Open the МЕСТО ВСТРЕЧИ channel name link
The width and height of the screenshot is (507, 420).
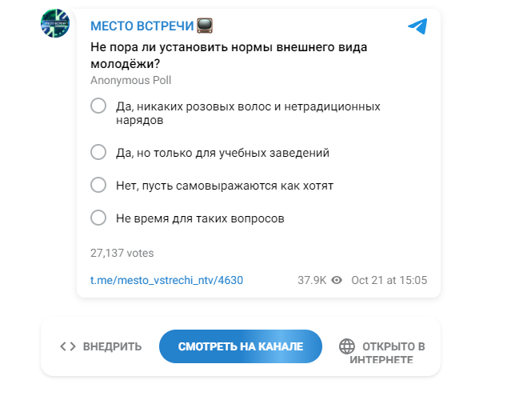click(142, 26)
